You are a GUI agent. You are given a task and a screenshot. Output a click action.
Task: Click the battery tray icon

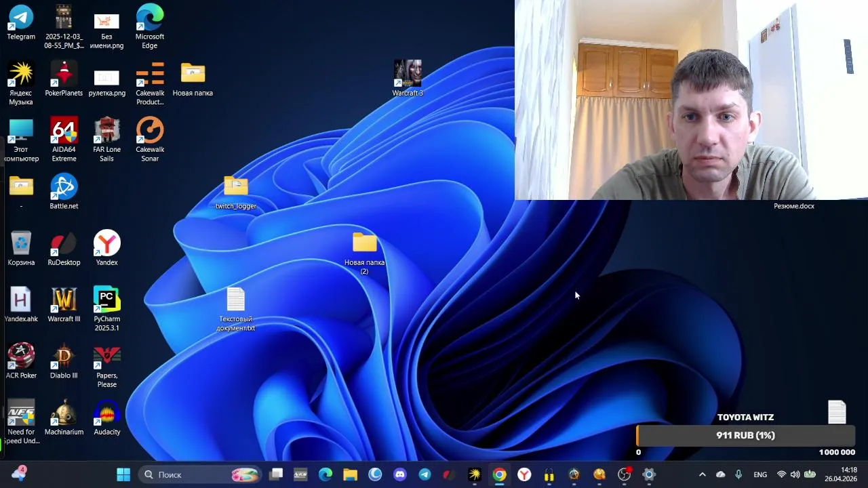(x=810, y=474)
